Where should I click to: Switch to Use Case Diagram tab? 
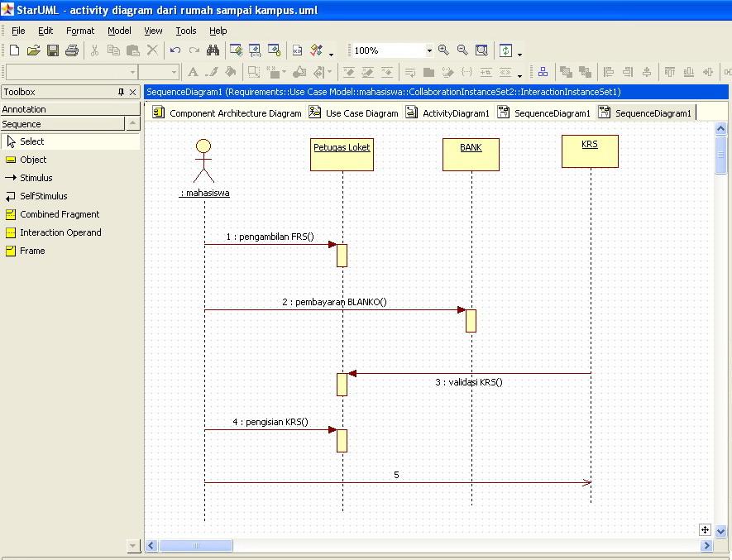(x=353, y=113)
